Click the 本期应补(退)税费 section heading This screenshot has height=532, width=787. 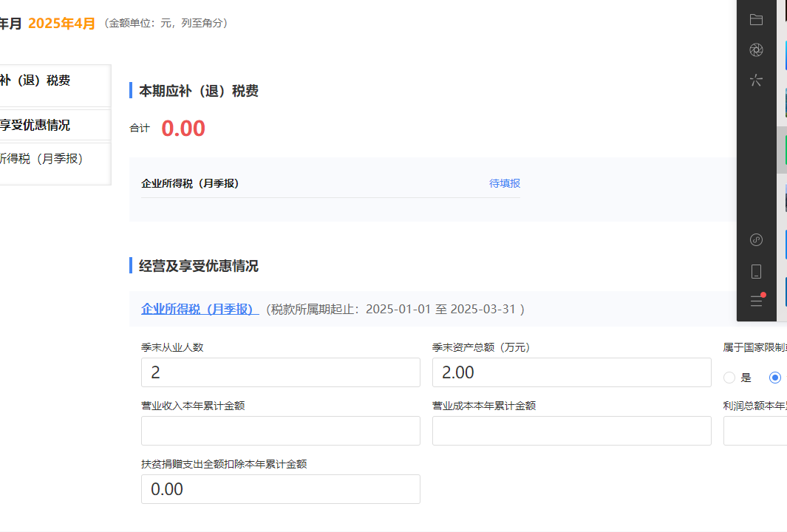[x=199, y=91]
